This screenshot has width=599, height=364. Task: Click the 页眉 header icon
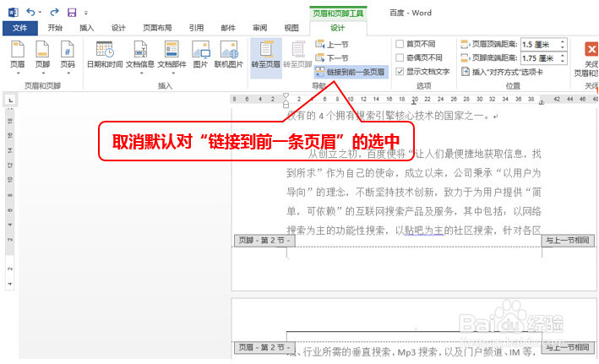pos(18,50)
